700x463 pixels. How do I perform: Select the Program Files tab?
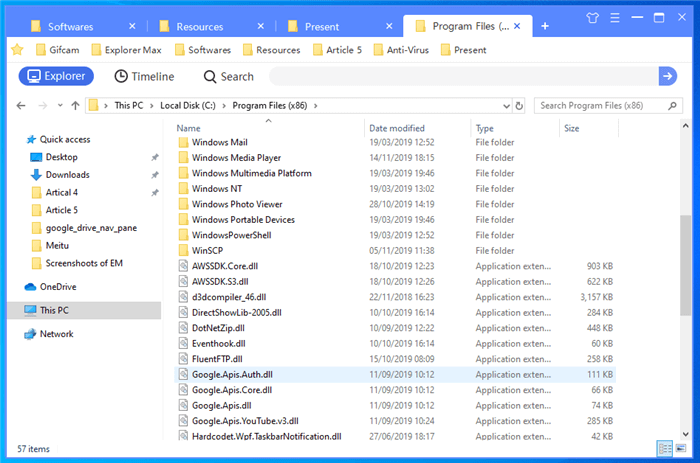(x=468, y=26)
